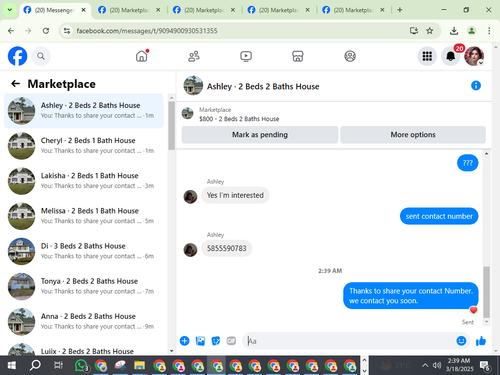Open Video (Watch) icon
Screen dimensions: 500x375
pyautogui.click(x=246, y=56)
